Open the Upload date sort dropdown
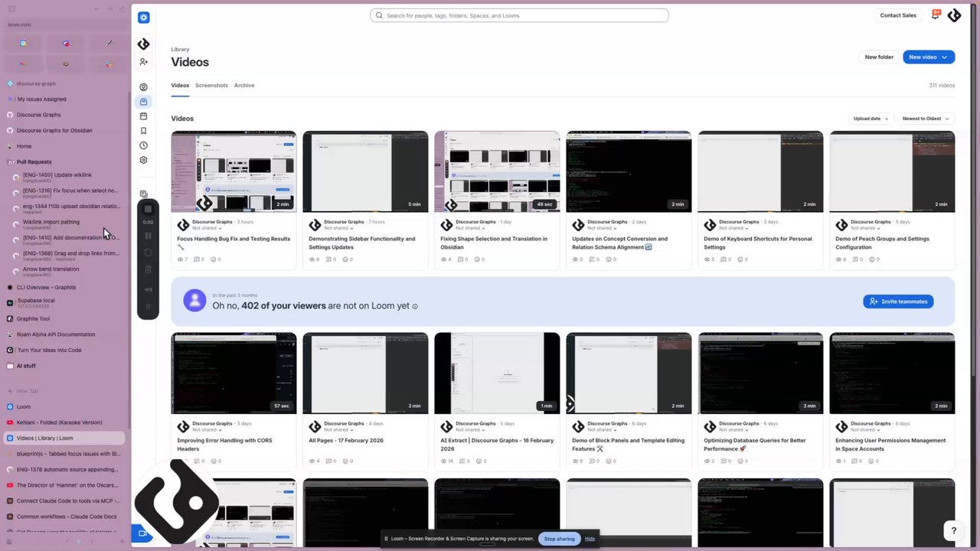Viewport: 980px width, 551px height. point(871,119)
